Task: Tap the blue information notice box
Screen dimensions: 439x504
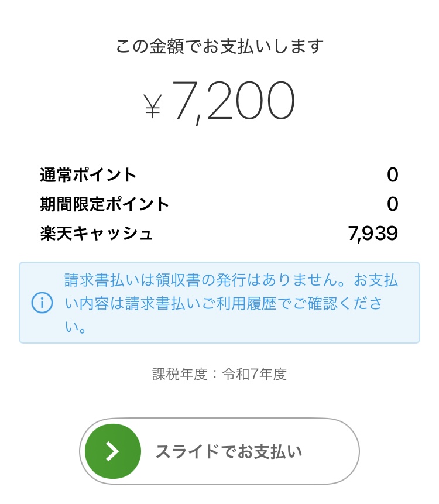Action: [x=220, y=303]
